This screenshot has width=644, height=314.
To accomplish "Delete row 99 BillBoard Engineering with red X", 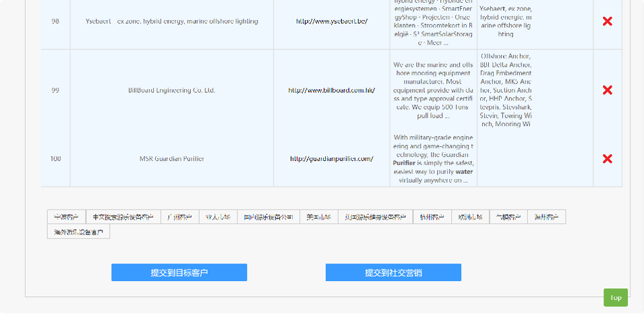I will [607, 90].
